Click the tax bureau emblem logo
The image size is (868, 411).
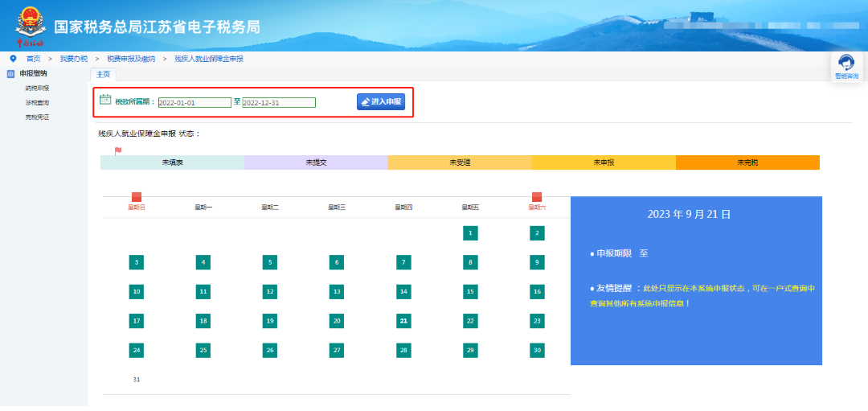[x=31, y=26]
